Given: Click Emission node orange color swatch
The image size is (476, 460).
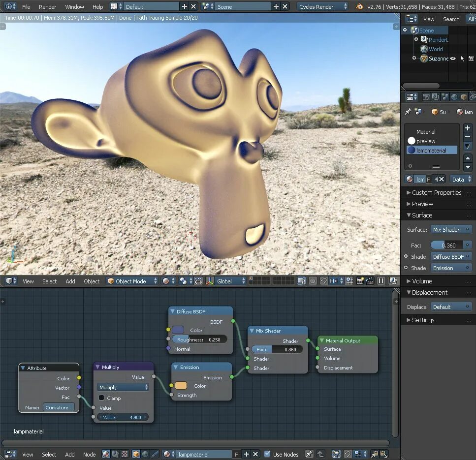Looking at the screenshot, I should coord(181,385).
